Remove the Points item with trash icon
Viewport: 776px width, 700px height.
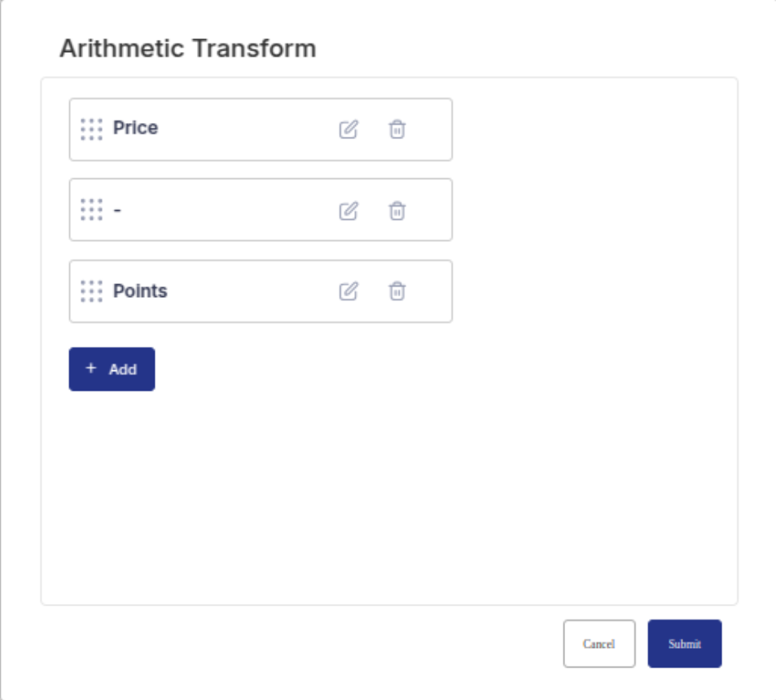(x=397, y=291)
